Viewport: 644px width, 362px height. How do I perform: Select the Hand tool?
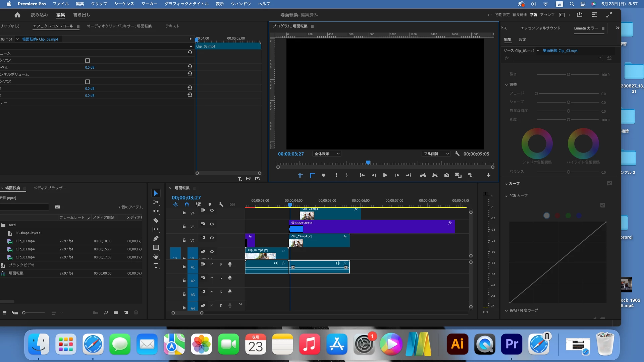point(156,256)
